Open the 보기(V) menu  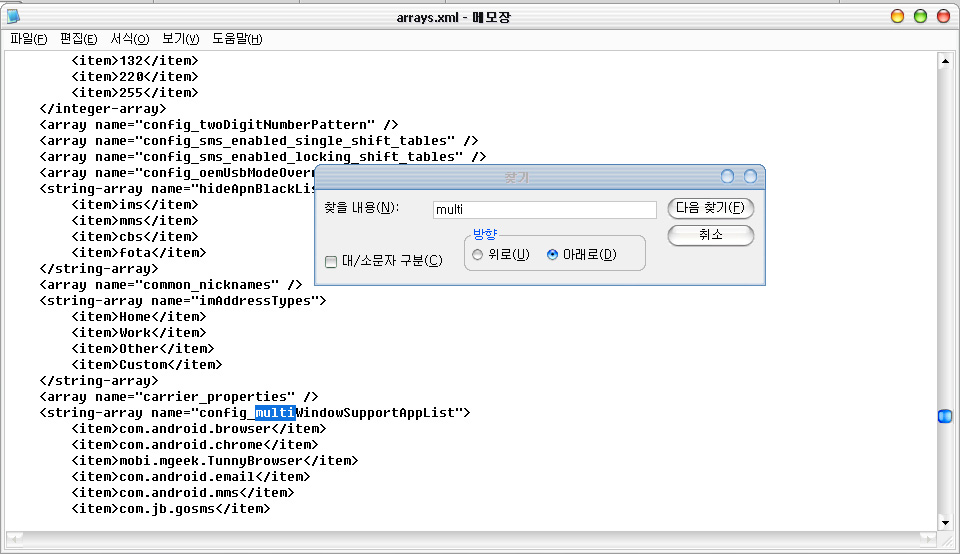tap(181, 39)
